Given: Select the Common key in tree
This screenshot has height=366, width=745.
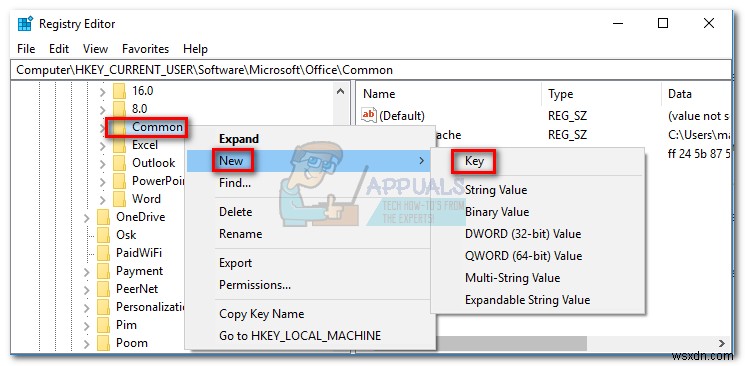Looking at the screenshot, I should [x=157, y=126].
